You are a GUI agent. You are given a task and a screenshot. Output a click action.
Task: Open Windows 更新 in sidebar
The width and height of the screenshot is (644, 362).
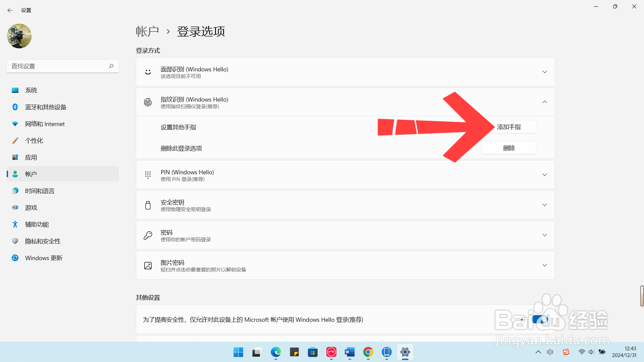(x=63, y=258)
